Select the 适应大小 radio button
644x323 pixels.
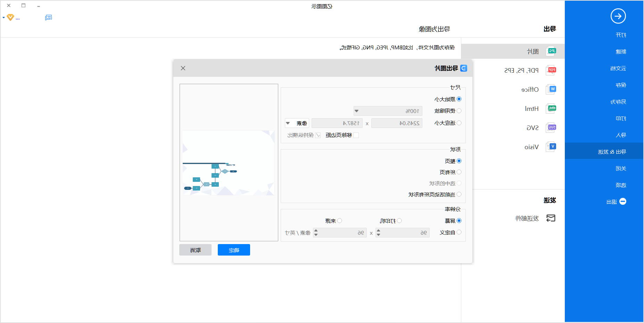459,123
